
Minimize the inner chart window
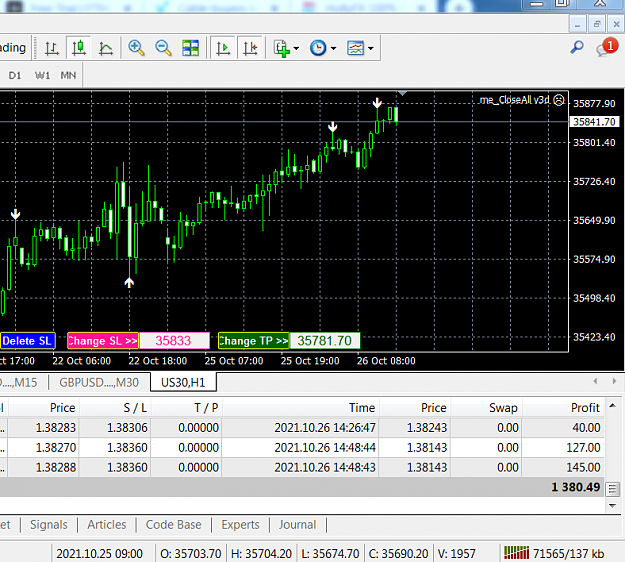(x=577, y=25)
